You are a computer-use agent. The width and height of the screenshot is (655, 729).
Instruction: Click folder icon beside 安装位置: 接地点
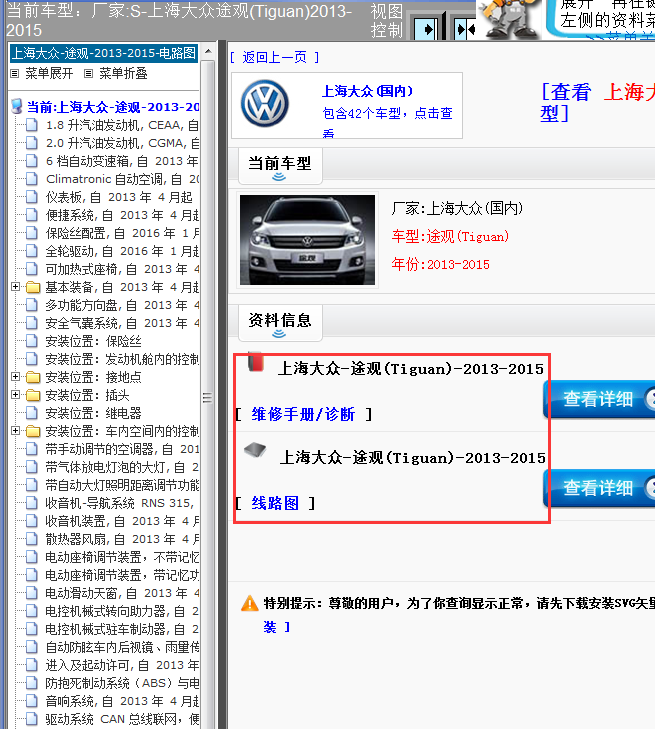(x=33, y=377)
